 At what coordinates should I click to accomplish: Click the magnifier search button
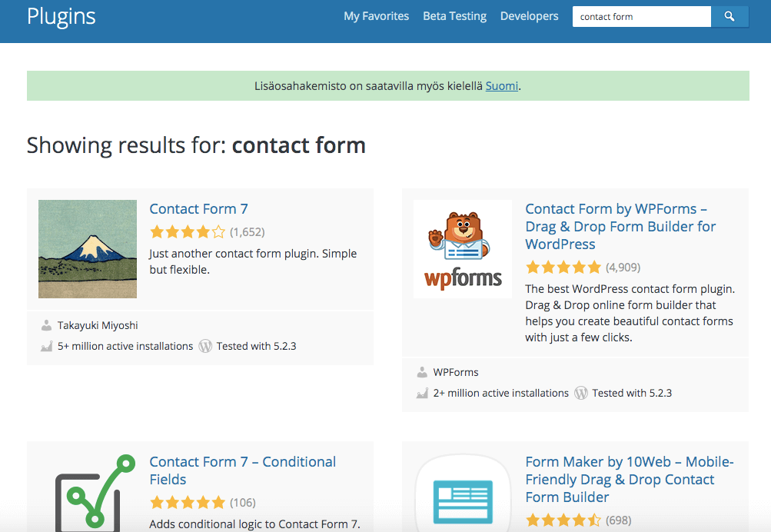729,17
